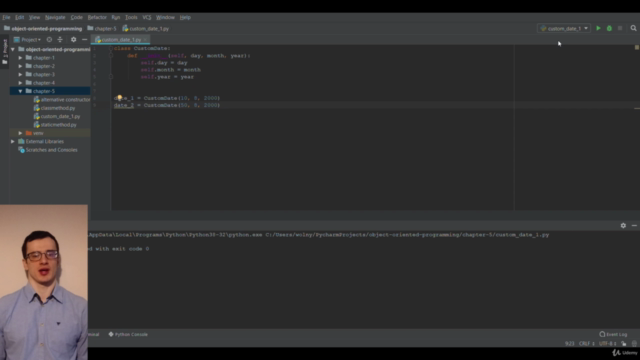Collapse the chapter-5 folder
The height and width of the screenshot is (360, 640).
pos(20,91)
